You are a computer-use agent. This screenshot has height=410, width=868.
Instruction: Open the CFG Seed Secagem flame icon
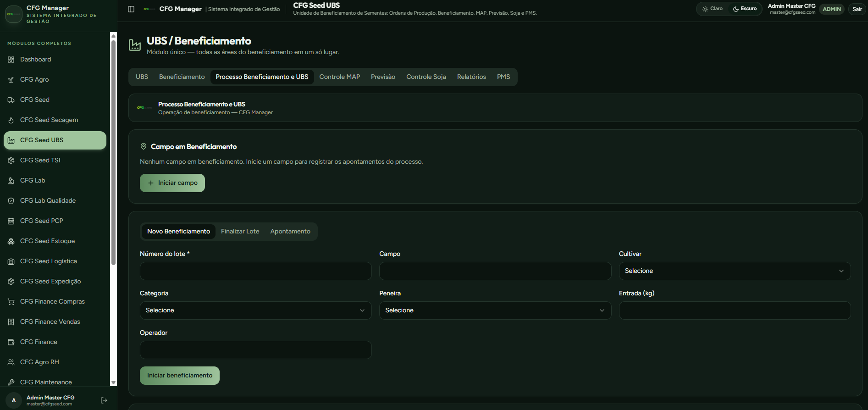[11, 120]
